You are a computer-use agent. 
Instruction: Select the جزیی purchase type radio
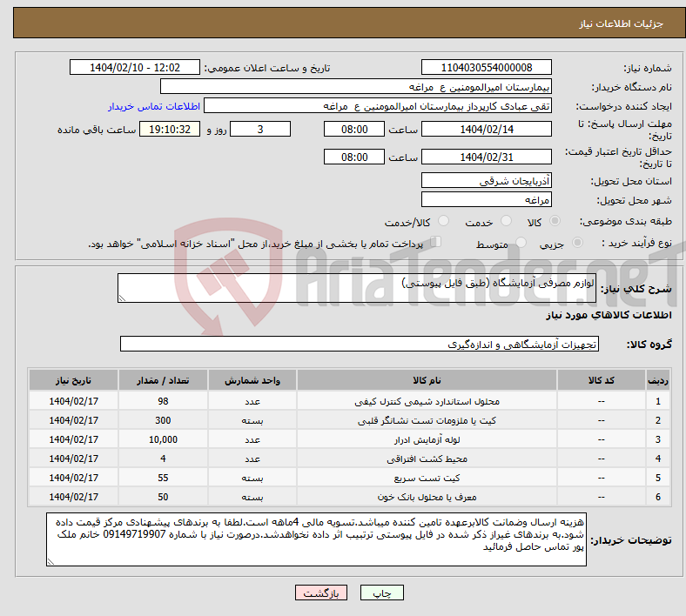(x=577, y=242)
